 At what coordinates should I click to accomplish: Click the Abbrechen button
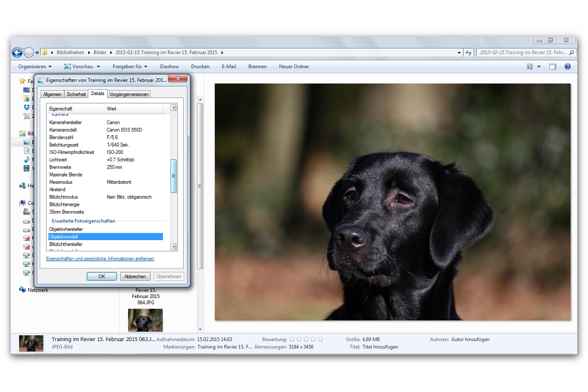point(135,276)
